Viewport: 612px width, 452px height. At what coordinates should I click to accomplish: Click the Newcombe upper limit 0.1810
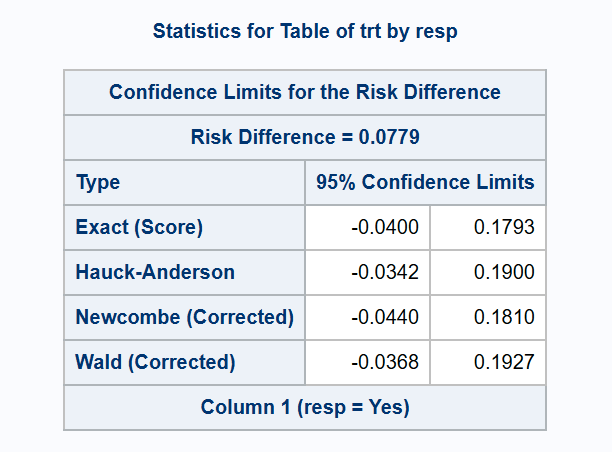coord(504,318)
